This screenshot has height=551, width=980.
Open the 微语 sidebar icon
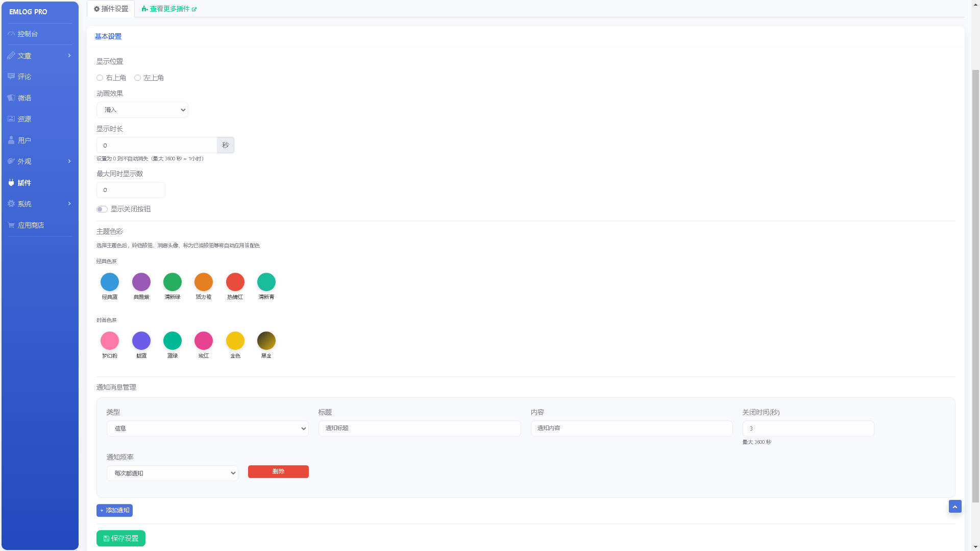[11, 98]
